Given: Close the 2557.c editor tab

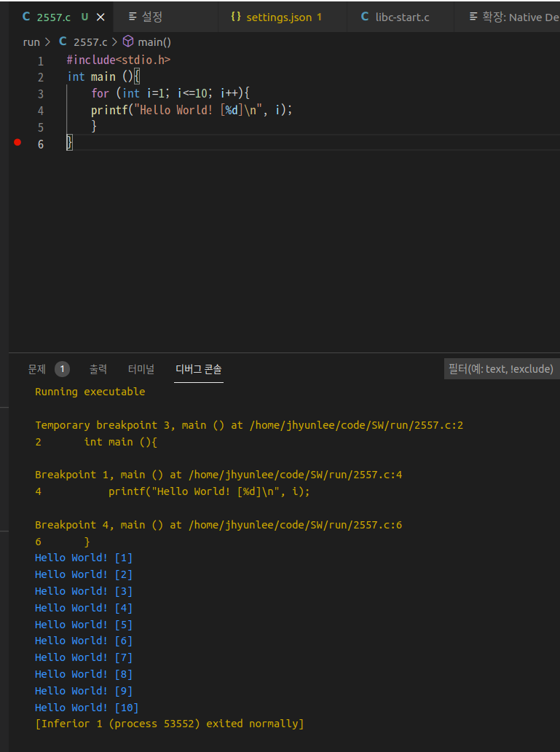Looking at the screenshot, I should [100, 17].
